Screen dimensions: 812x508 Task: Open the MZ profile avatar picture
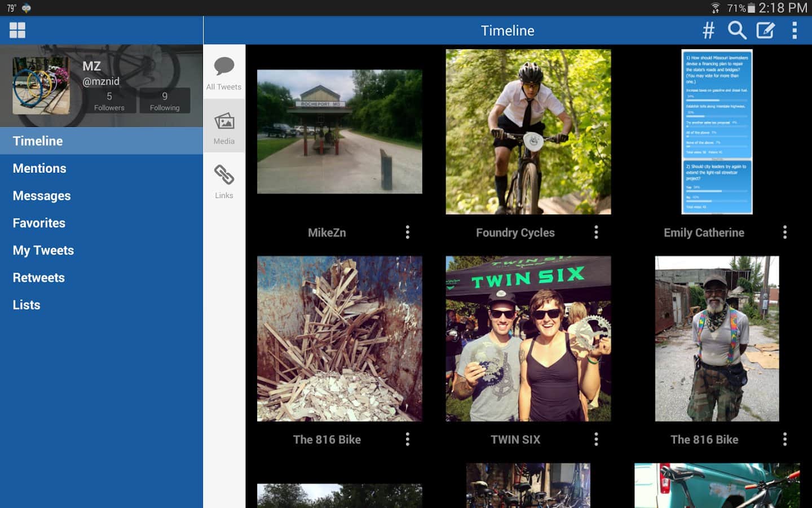[x=41, y=86]
